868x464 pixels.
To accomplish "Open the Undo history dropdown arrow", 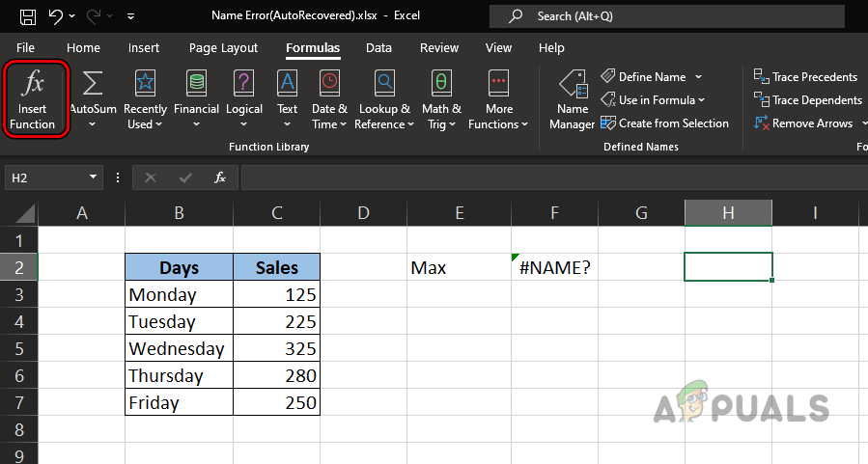I will coord(72,16).
